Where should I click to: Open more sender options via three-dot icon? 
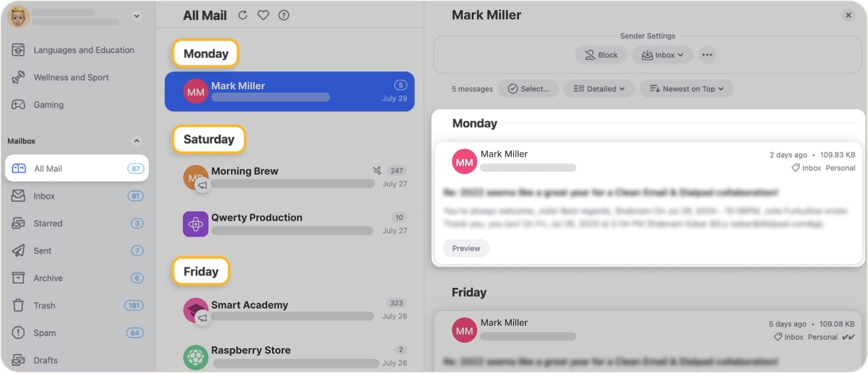tap(707, 54)
